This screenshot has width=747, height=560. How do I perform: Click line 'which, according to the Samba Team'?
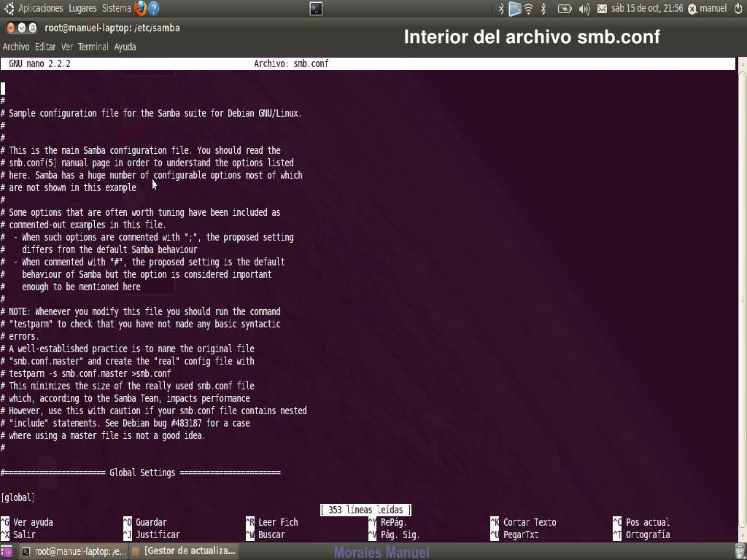click(x=125, y=398)
